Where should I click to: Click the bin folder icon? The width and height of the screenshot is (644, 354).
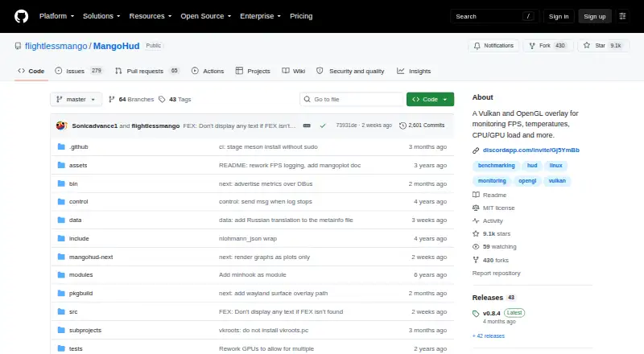pyautogui.click(x=61, y=183)
